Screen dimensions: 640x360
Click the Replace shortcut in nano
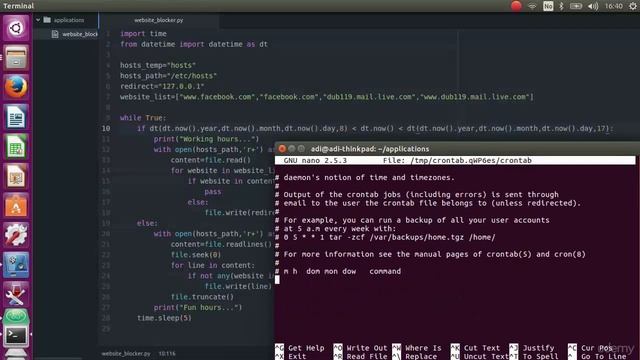[x=415, y=356]
